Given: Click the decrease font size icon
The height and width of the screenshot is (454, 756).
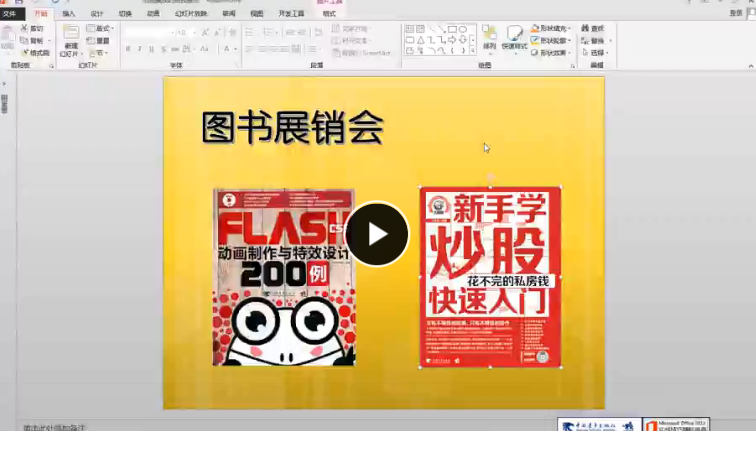Looking at the screenshot, I should click(x=217, y=32).
